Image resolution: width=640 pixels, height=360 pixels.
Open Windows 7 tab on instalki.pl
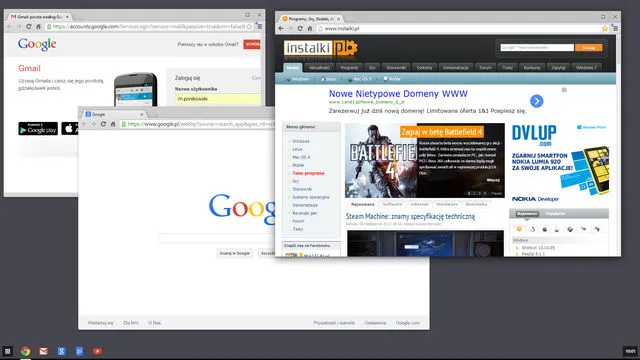click(587, 68)
